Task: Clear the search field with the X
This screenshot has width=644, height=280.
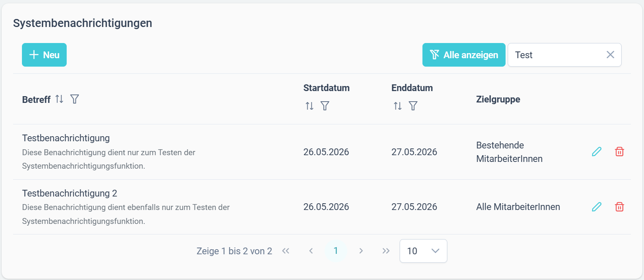Action: [x=610, y=55]
